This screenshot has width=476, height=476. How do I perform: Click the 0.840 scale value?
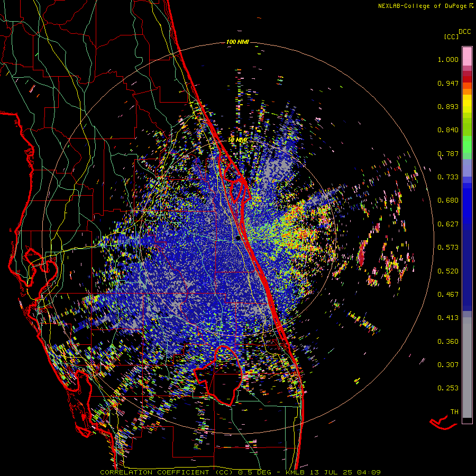(x=448, y=130)
